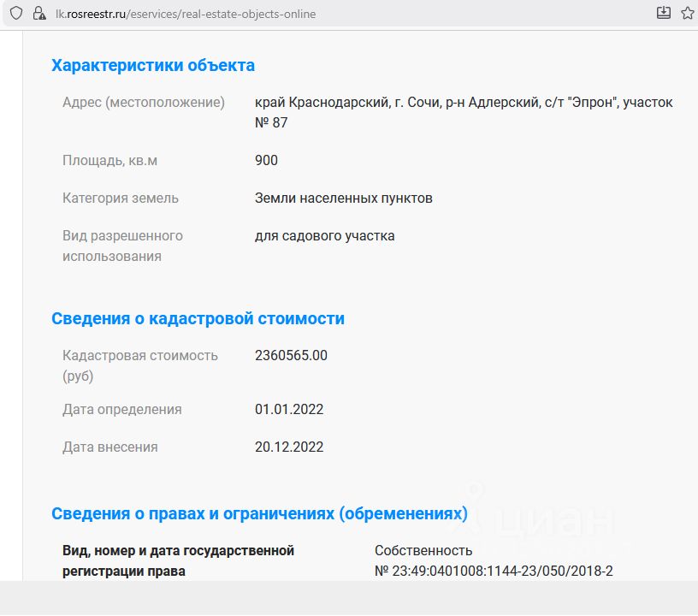698x616 pixels.
Task: Open site security info via padlock icon
Action: (x=38, y=14)
